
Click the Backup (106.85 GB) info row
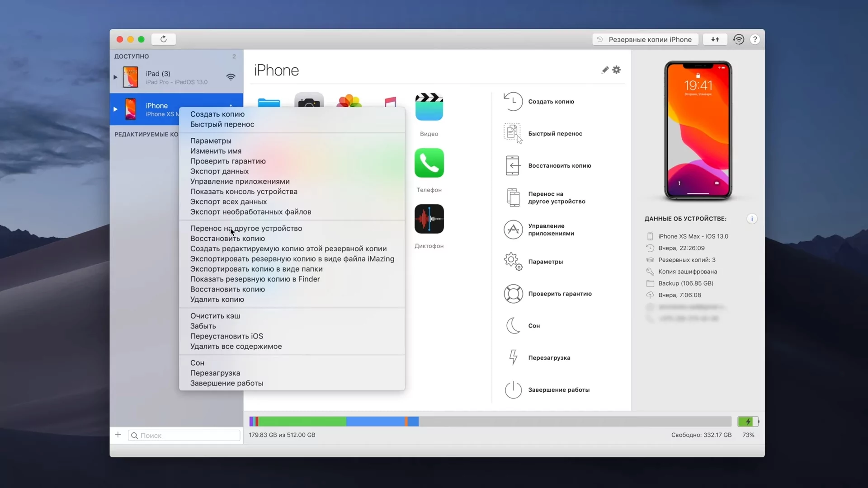coord(680,283)
